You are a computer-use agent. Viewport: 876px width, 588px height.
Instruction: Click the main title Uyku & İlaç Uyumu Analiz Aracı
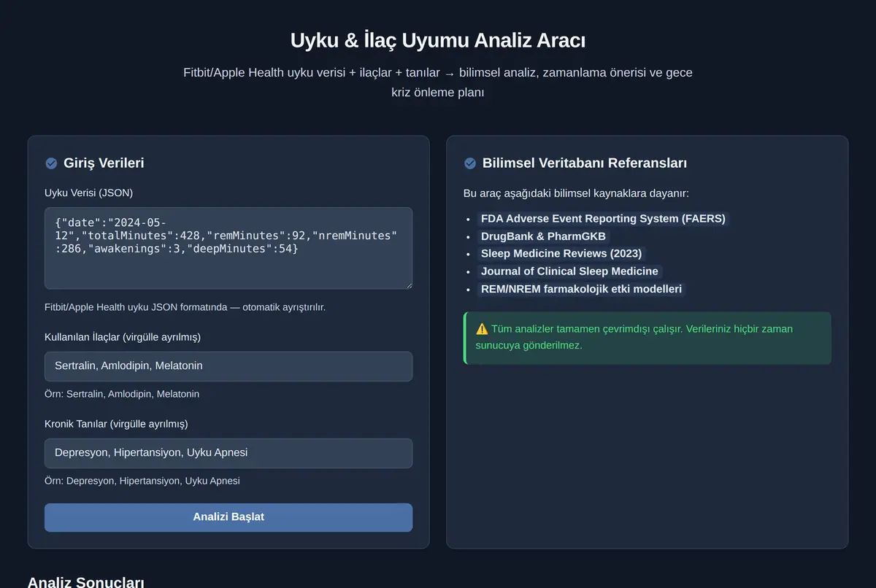(438, 40)
